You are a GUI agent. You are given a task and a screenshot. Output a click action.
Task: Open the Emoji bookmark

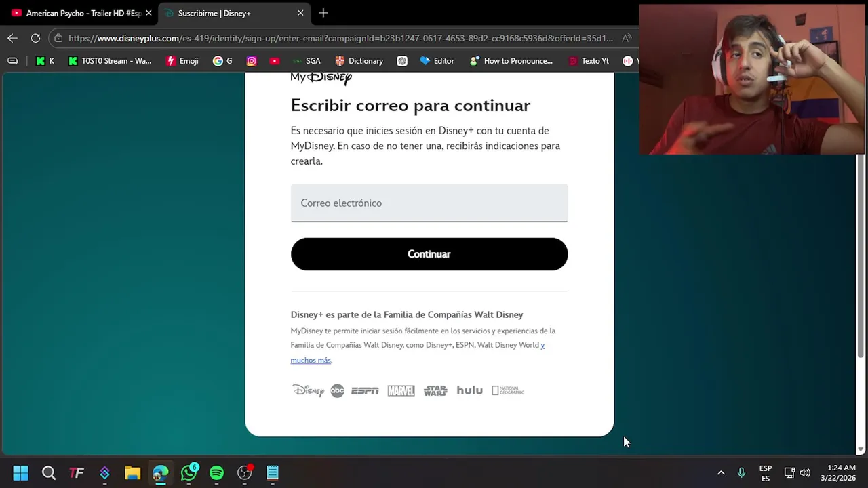(182, 61)
